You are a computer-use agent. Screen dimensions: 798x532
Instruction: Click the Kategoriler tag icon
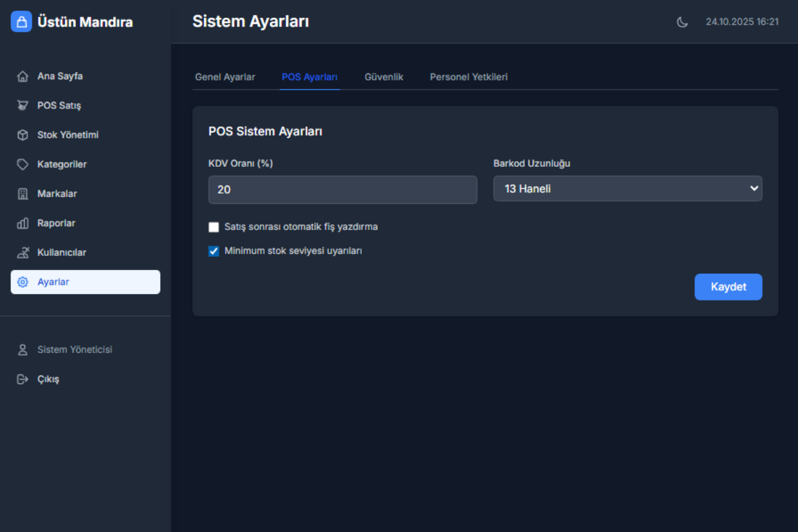point(22,164)
